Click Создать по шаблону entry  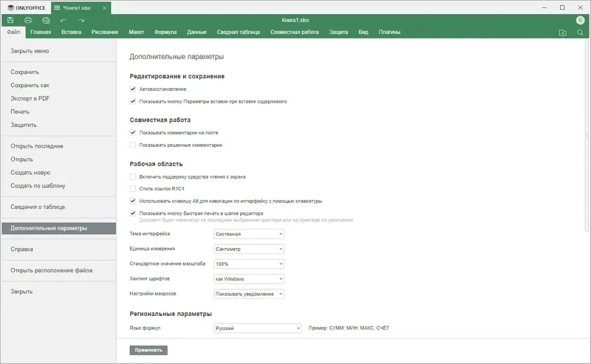(x=59, y=185)
